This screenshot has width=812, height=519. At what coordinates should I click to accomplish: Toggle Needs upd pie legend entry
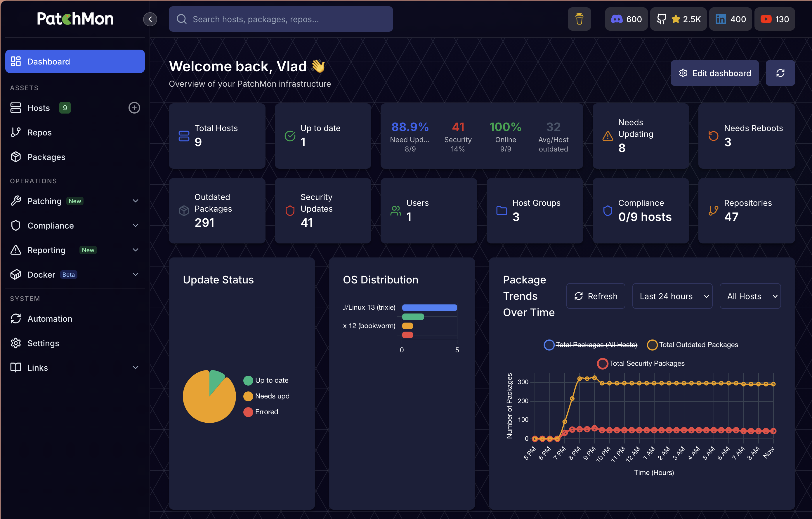pos(266,396)
